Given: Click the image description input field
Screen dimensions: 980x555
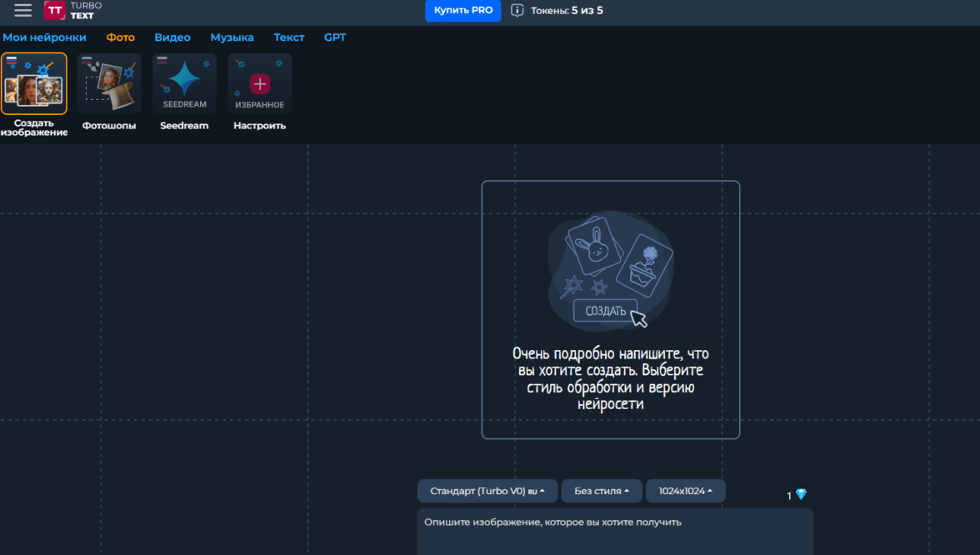Looking at the screenshot, I should [x=614, y=532].
